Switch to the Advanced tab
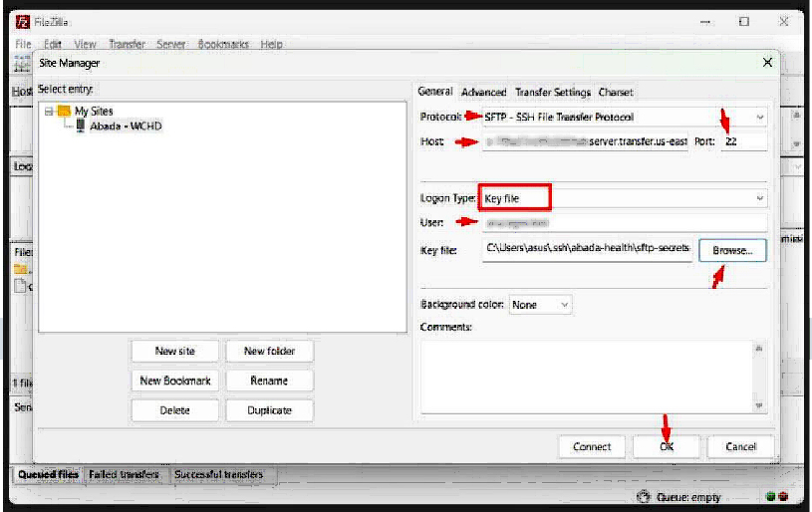 [483, 93]
